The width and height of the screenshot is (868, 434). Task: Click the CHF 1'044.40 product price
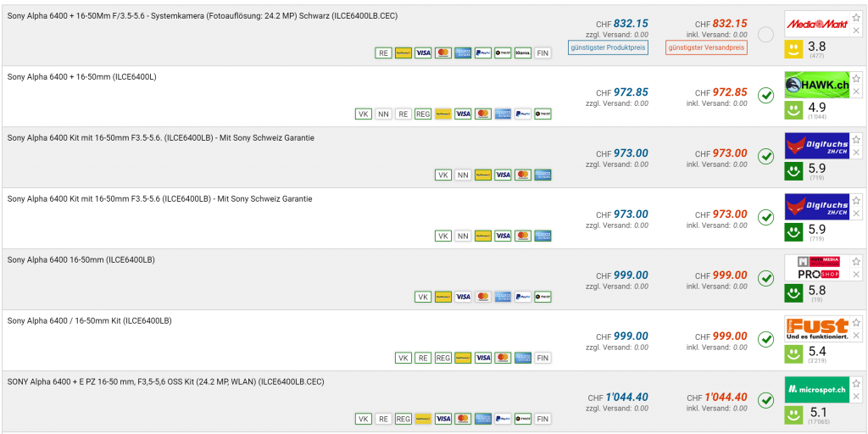tap(626, 398)
